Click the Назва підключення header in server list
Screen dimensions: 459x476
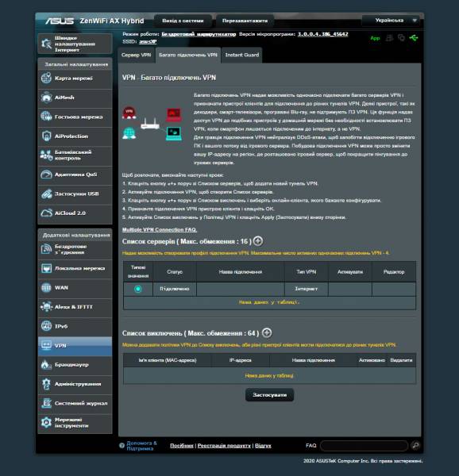click(x=241, y=271)
